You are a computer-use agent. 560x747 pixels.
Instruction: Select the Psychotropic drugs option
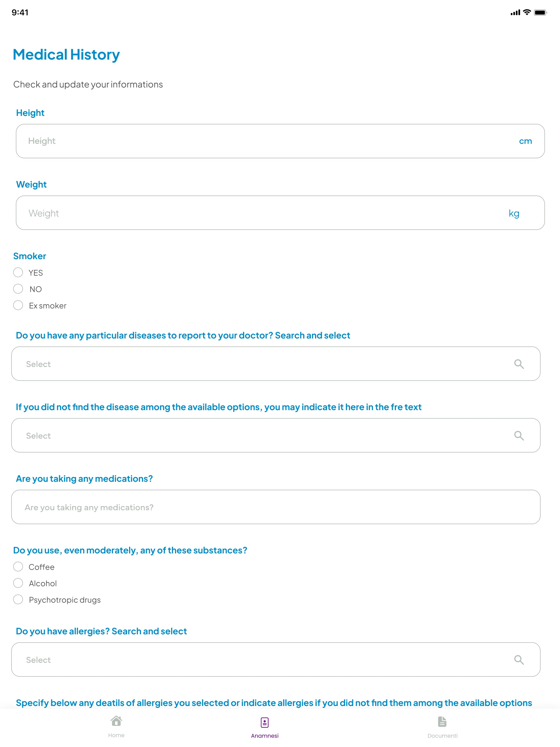tap(18, 600)
